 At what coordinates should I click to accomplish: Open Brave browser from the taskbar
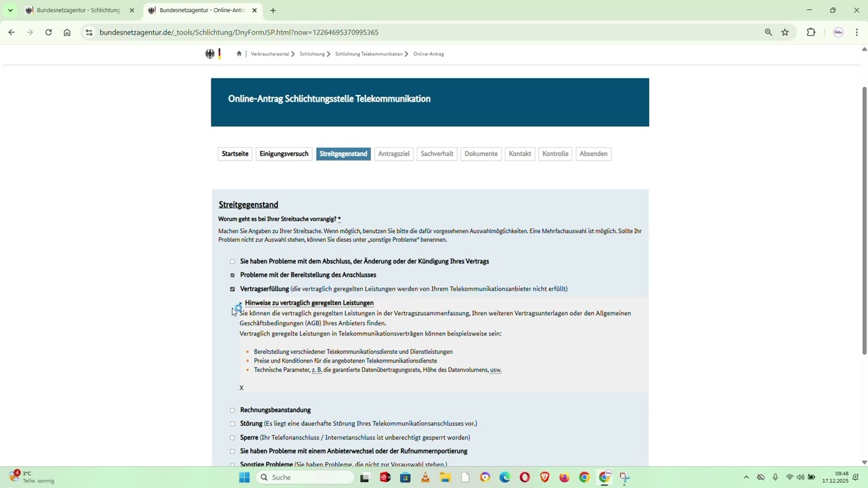[545, 478]
